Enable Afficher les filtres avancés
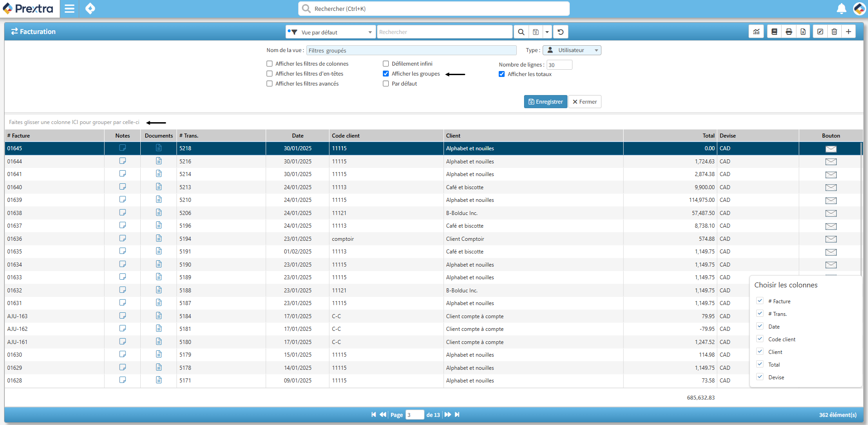Viewport: 868px width, 425px height. pyautogui.click(x=270, y=84)
